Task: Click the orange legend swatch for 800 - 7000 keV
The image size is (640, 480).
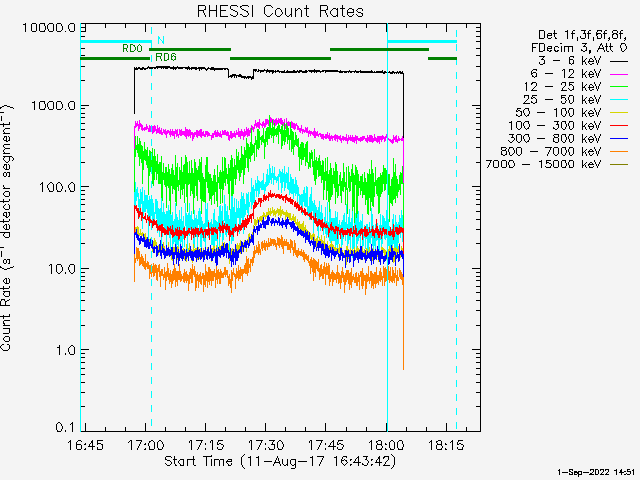Action: coord(619,152)
